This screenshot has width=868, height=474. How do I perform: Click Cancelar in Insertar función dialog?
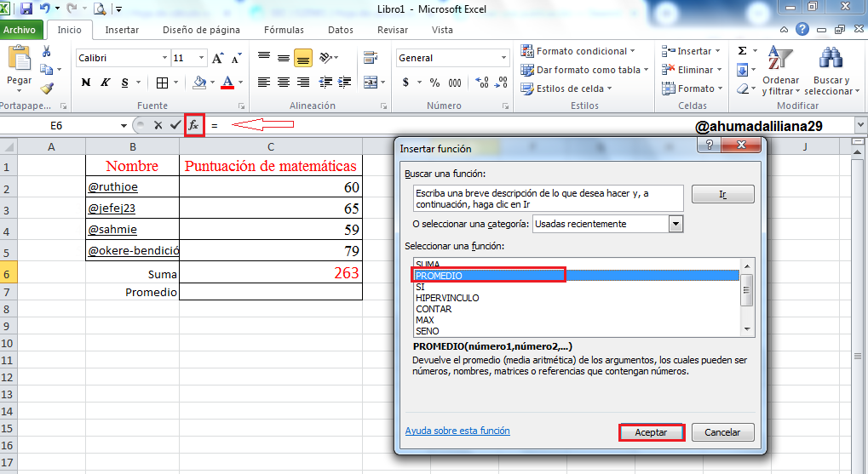click(722, 432)
